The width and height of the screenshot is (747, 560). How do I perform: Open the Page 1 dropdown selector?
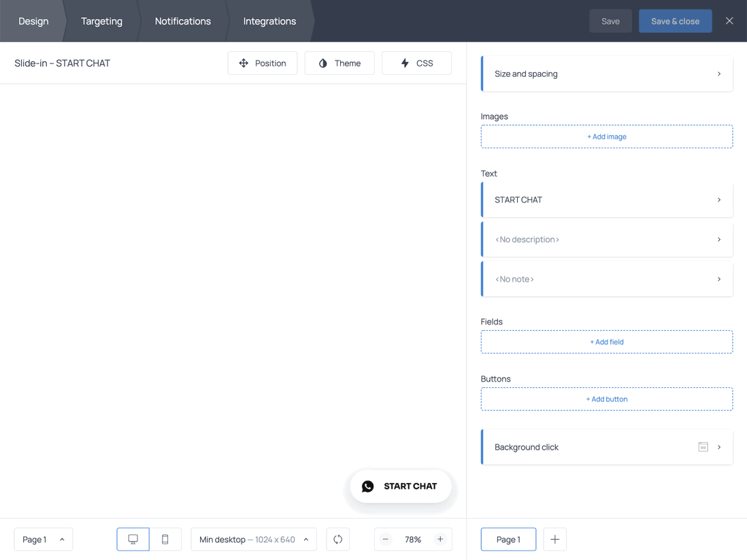pos(43,540)
